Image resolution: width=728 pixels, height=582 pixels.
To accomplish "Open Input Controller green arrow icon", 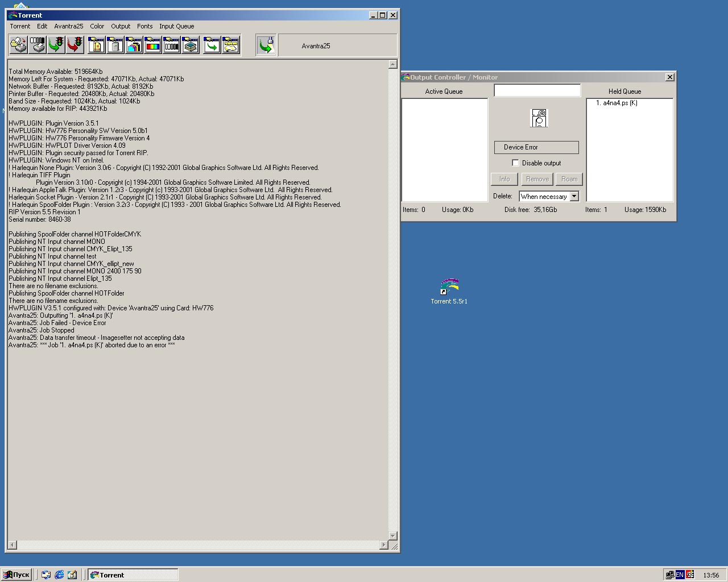I will tap(212, 45).
